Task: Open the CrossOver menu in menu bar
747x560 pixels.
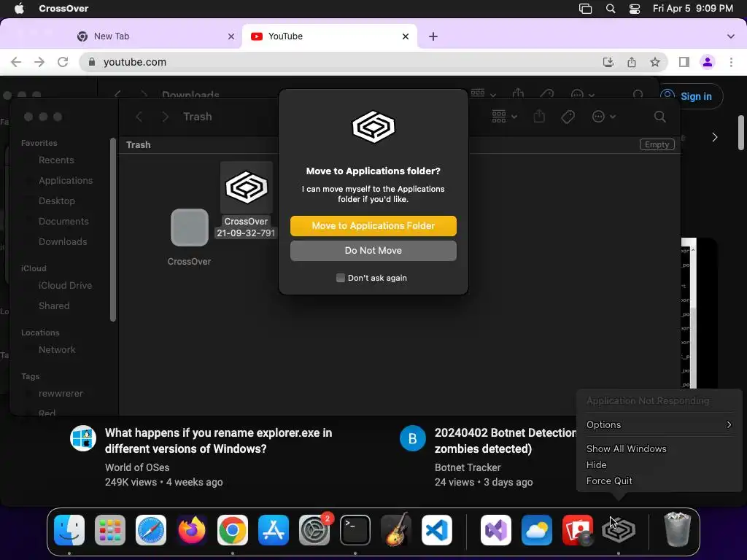Action: (63, 9)
